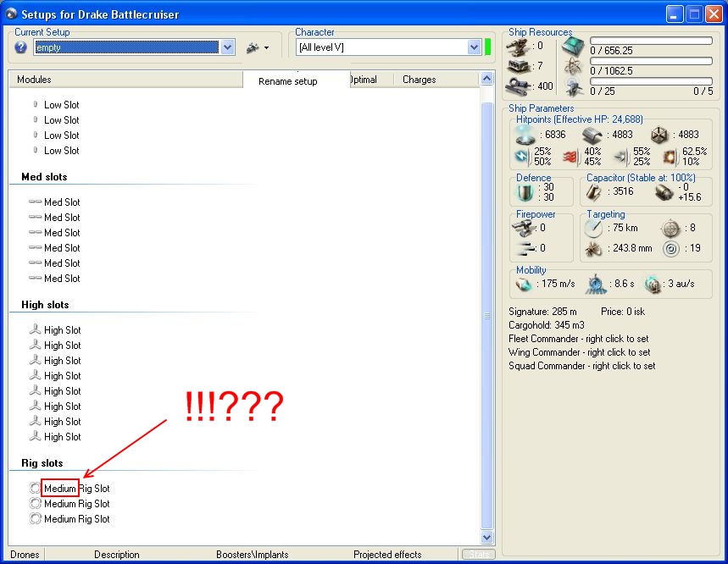The image size is (728, 564).
Task: Click the module list scrollbar thumb
Action: [x=486, y=316]
